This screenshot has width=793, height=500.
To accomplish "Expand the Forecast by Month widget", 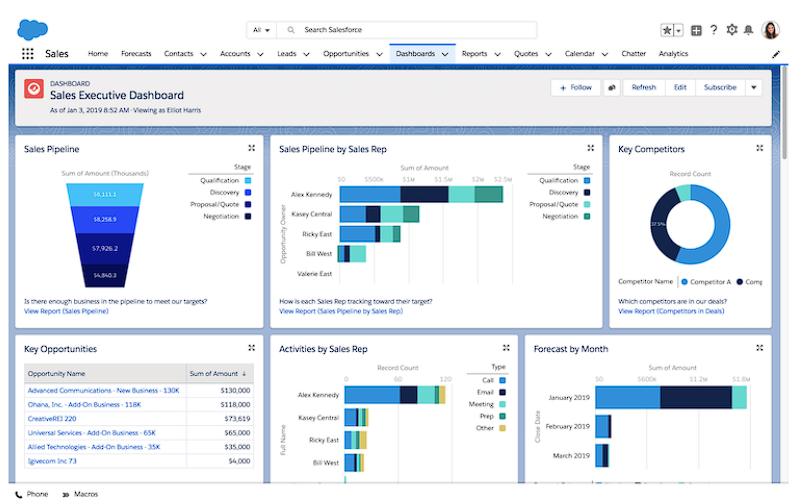I will point(760,348).
